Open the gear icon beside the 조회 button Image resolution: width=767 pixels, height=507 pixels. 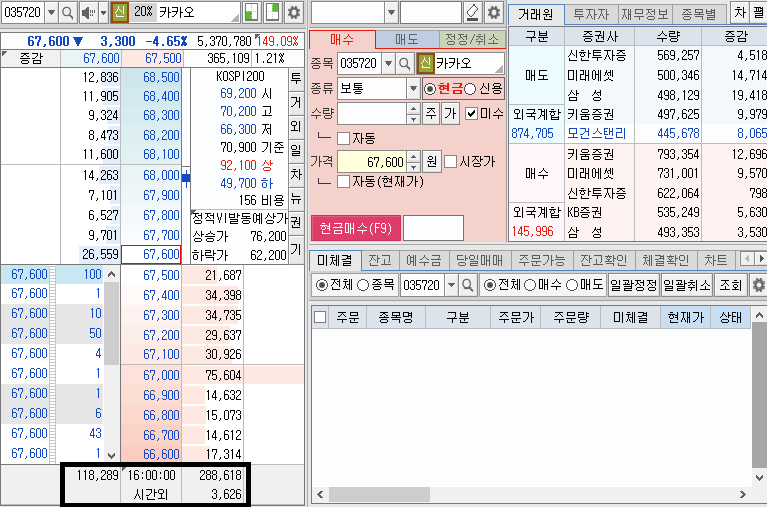[x=759, y=285]
